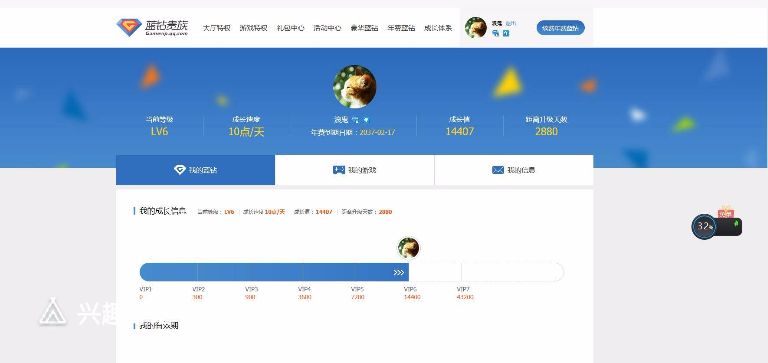Viewport: 768px width, 363px height.
Task: Open 年费蓝钻 navigation item
Action: pyautogui.click(x=401, y=28)
